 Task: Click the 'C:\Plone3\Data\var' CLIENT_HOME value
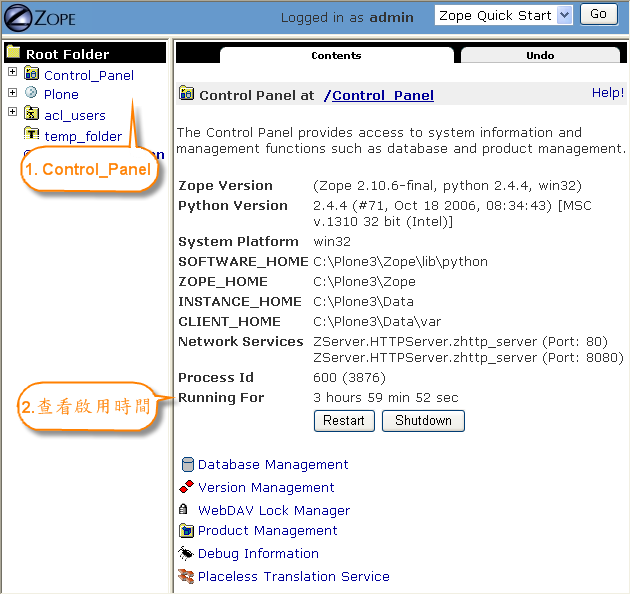coord(377,322)
